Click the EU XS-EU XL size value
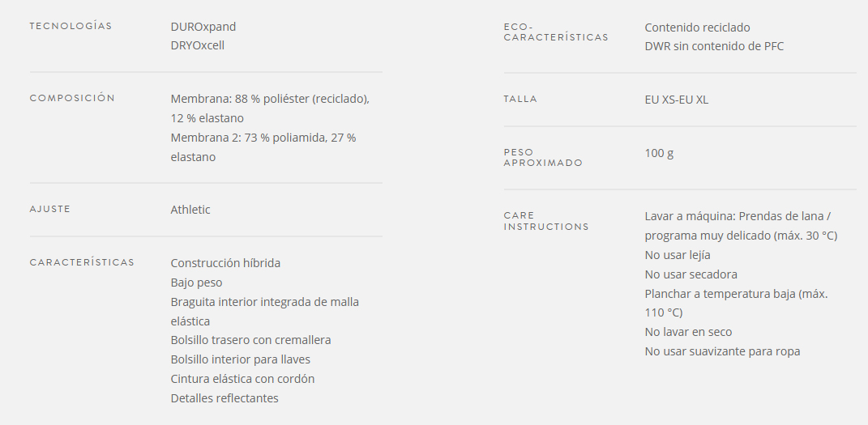Screen dimensions: 868x425 677,100
